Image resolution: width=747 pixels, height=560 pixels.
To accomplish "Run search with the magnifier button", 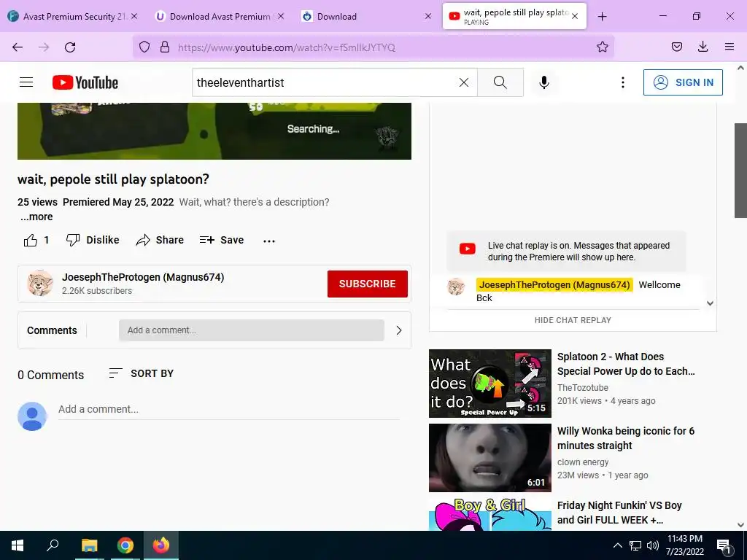I will (500, 82).
